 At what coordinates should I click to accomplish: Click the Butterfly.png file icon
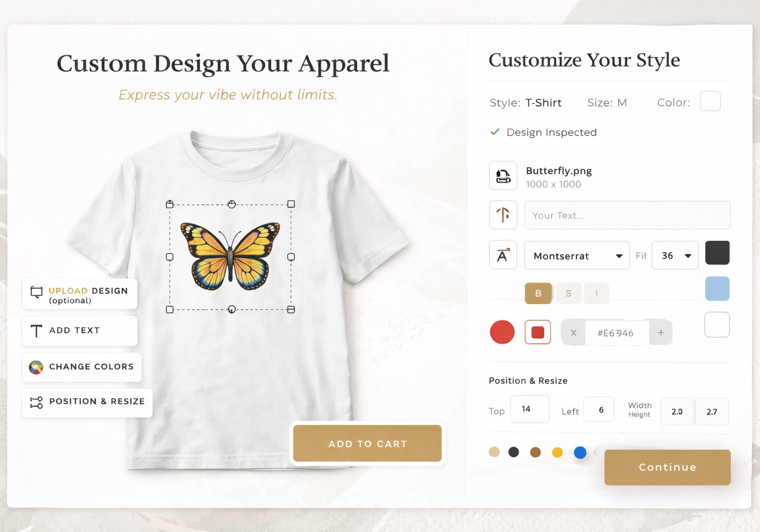(503, 176)
